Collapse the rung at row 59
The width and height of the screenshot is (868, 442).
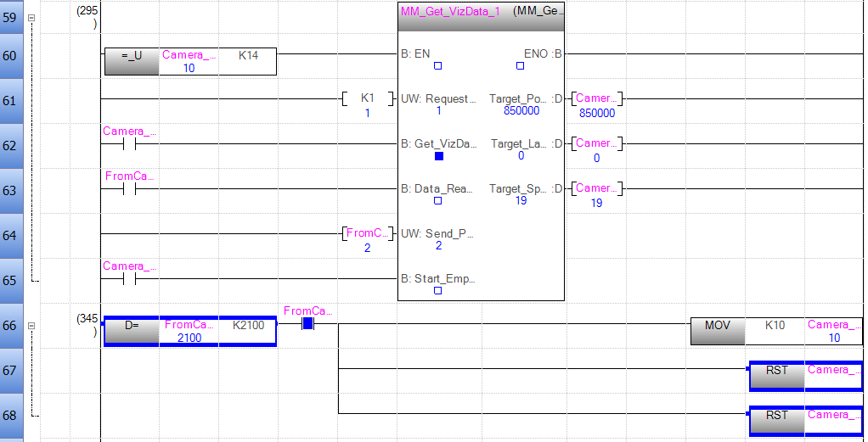coord(31,18)
